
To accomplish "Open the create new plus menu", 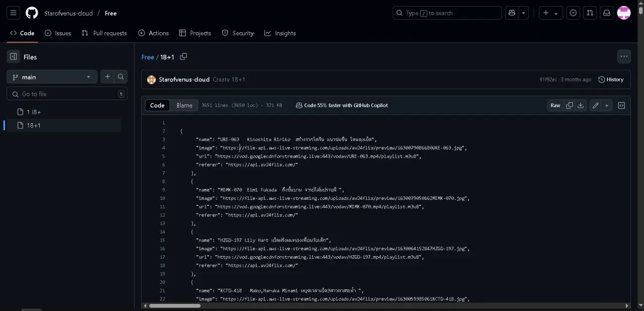I will tap(550, 13).
